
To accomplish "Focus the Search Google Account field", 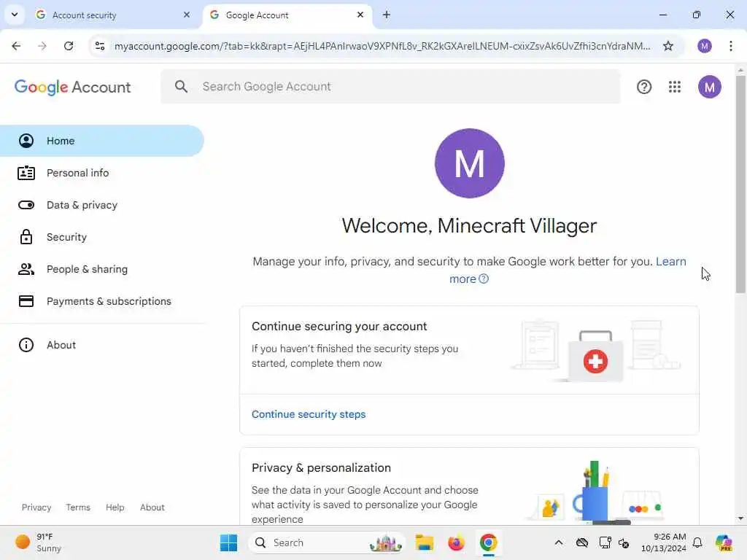I will click(x=391, y=87).
